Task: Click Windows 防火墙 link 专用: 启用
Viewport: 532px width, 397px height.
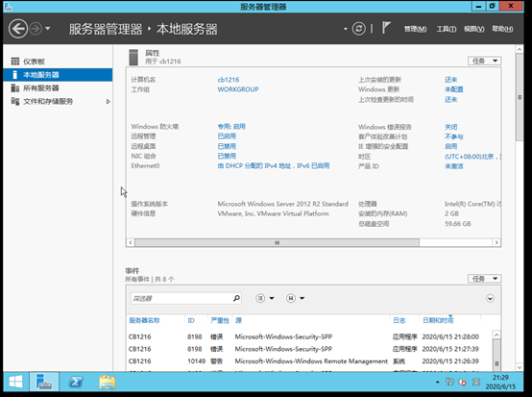Action: (231, 126)
